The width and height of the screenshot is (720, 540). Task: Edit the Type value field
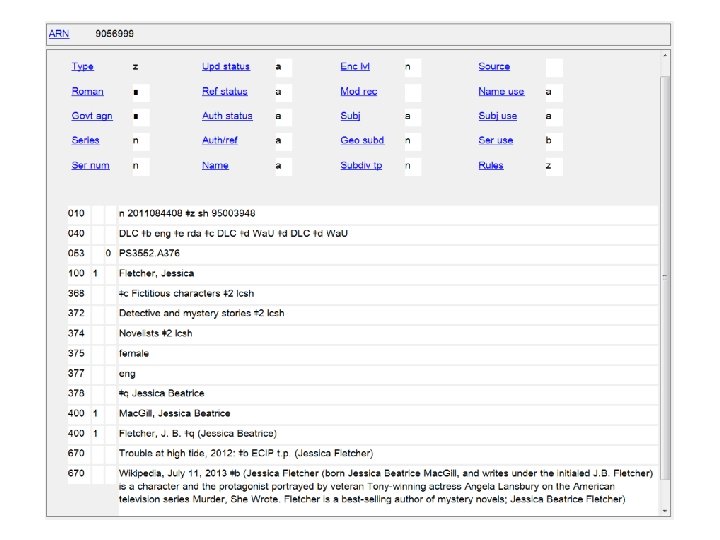point(141,67)
